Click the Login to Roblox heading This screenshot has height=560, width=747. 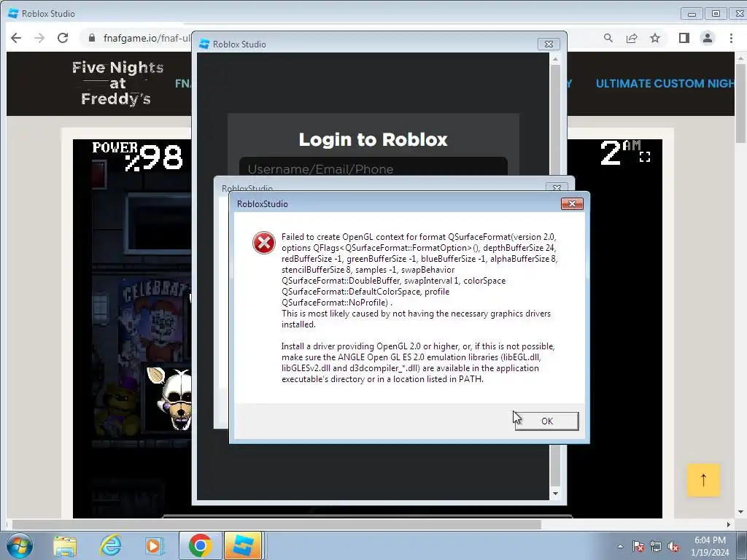click(373, 139)
